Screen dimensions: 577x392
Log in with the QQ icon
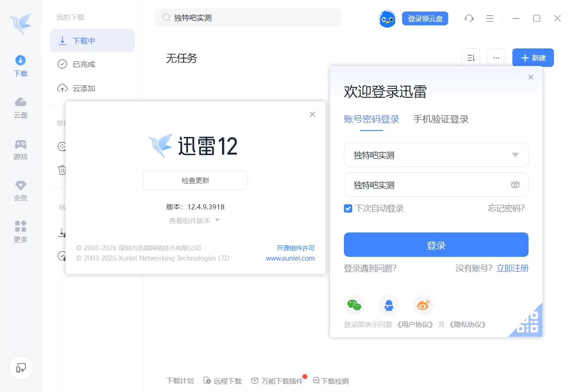tap(389, 305)
